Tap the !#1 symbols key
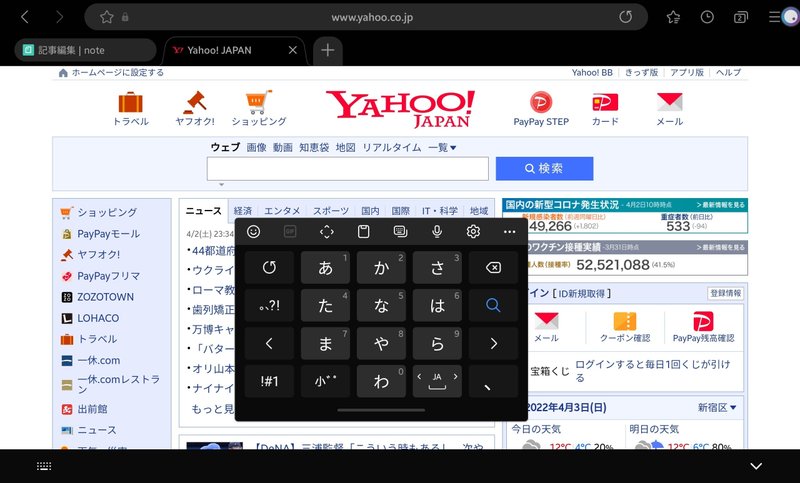Screen dimensions: 800x483 (x=269, y=381)
